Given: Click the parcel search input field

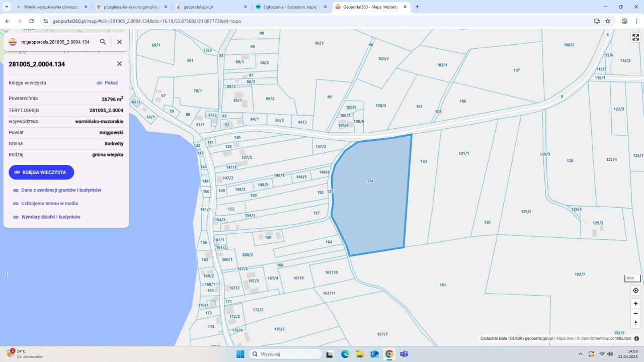Looking at the screenshot, I should click(x=55, y=42).
